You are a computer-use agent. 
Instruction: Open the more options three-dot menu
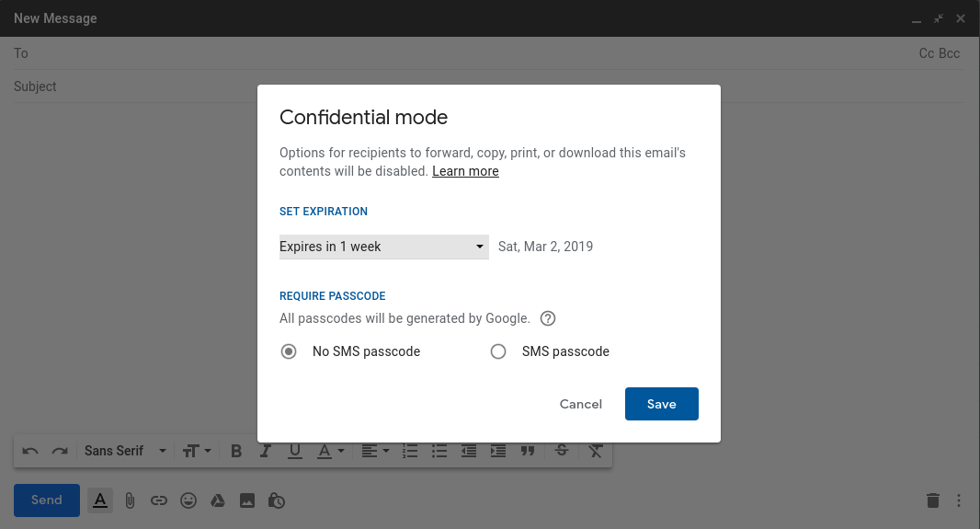click(959, 500)
